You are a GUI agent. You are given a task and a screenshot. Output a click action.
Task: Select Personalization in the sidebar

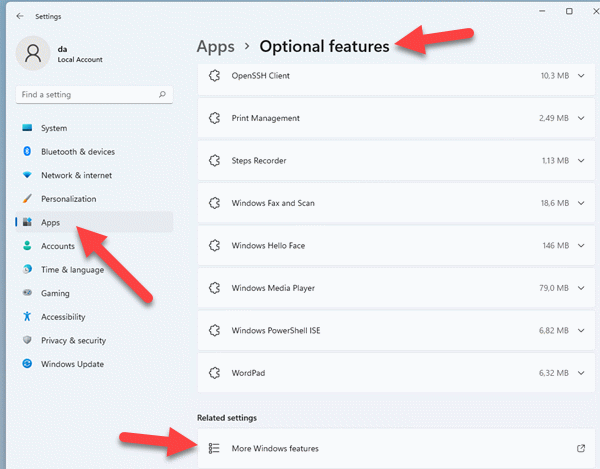click(x=94, y=199)
